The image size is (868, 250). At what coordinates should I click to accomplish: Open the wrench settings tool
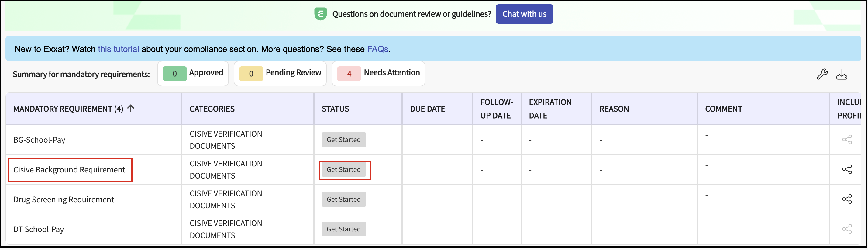[822, 74]
